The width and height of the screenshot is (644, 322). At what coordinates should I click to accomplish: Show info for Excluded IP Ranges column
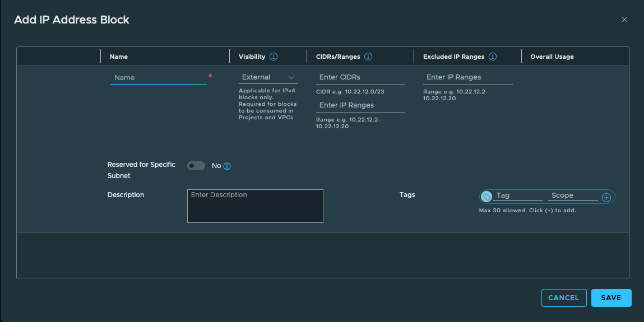coord(493,57)
